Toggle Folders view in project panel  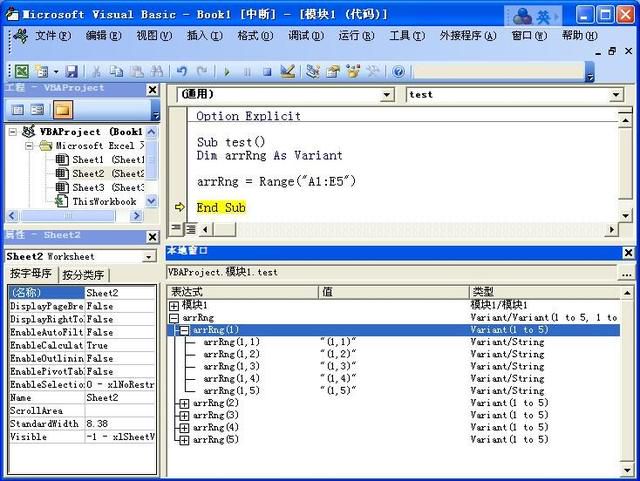tap(62, 109)
